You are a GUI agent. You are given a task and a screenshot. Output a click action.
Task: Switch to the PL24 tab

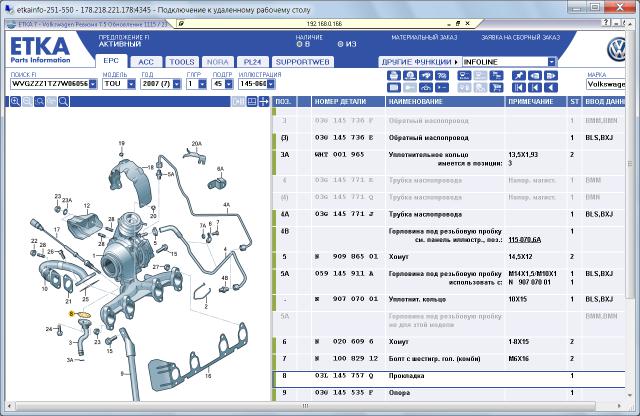[252, 62]
